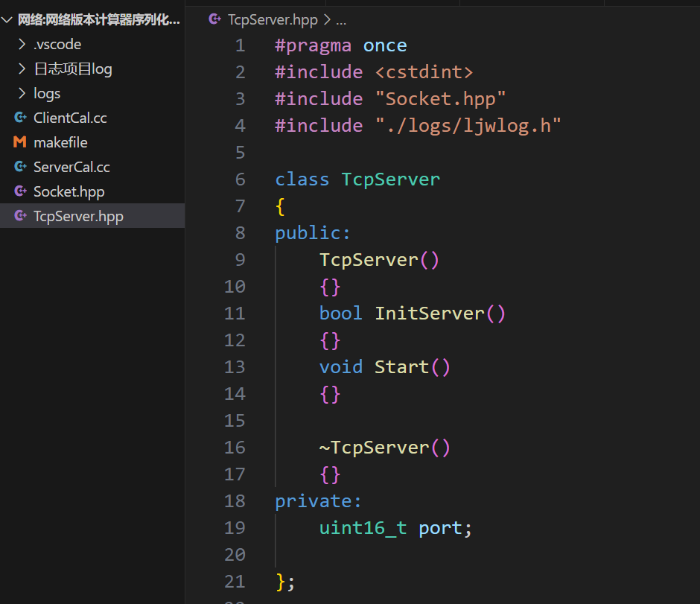The width and height of the screenshot is (700, 604).
Task: Click the Start function name on line 13
Action: [x=401, y=367]
